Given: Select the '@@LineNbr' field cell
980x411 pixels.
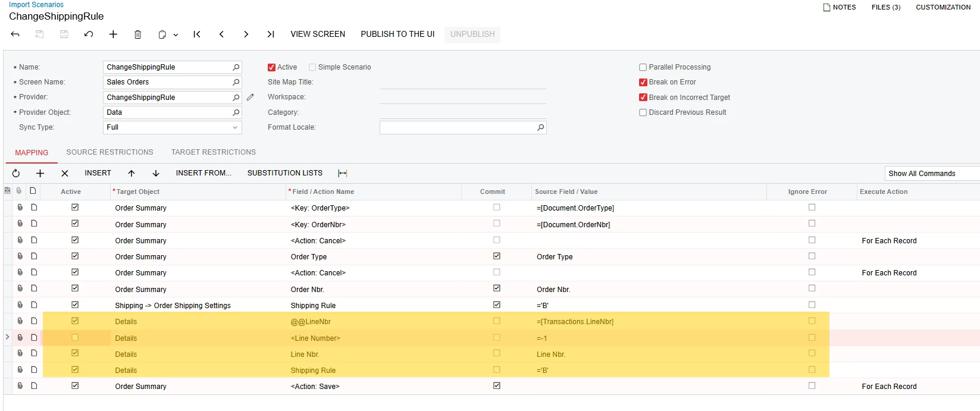Looking at the screenshot, I should 374,322.
